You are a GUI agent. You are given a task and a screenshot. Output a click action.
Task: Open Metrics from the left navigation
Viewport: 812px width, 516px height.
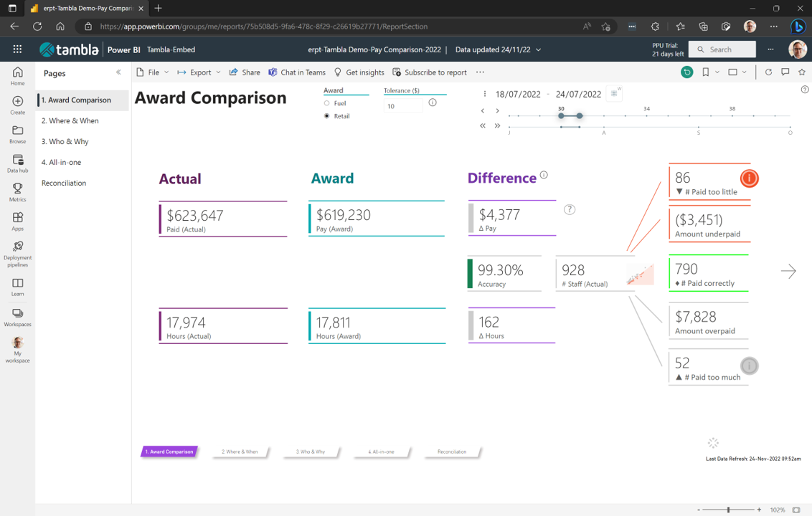[17, 192]
